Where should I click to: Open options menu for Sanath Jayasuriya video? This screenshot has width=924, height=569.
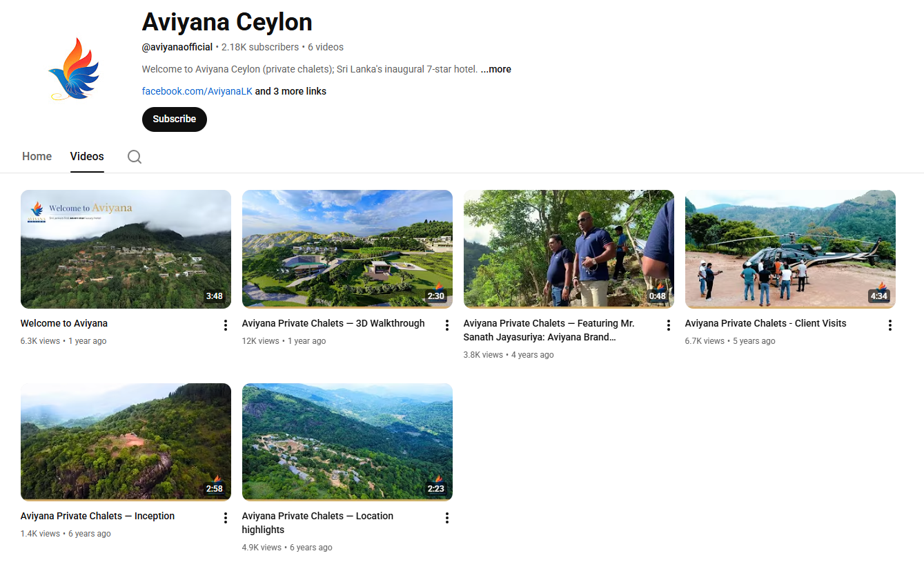668,325
